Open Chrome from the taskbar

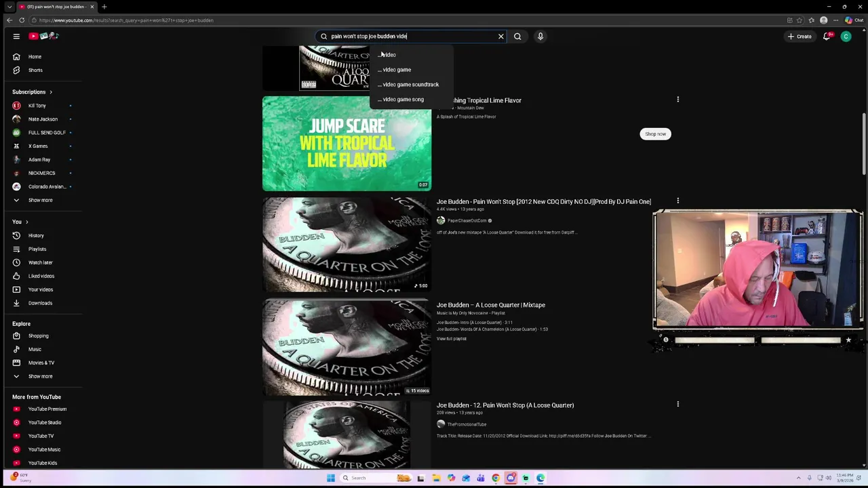[x=496, y=479]
